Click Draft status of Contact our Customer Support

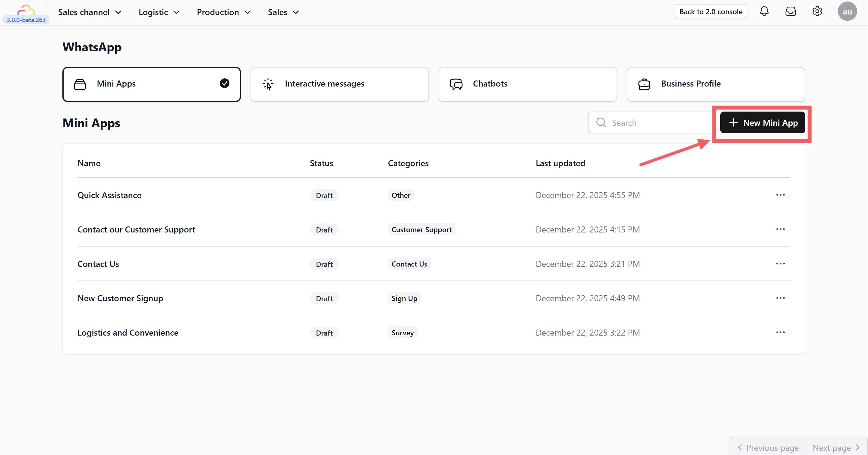click(324, 230)
